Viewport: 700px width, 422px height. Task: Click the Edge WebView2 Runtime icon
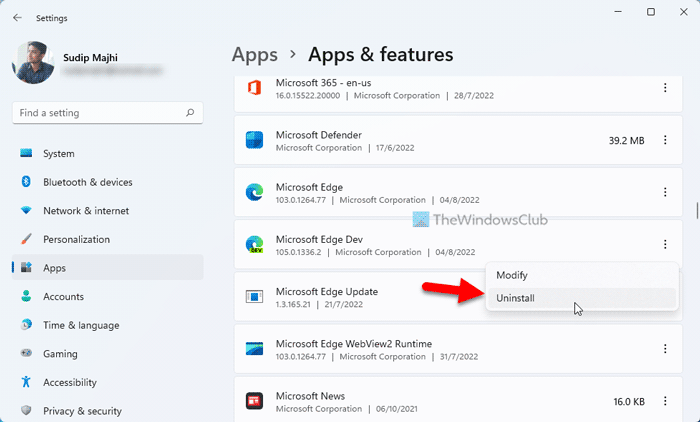click(x=254, y=349)
